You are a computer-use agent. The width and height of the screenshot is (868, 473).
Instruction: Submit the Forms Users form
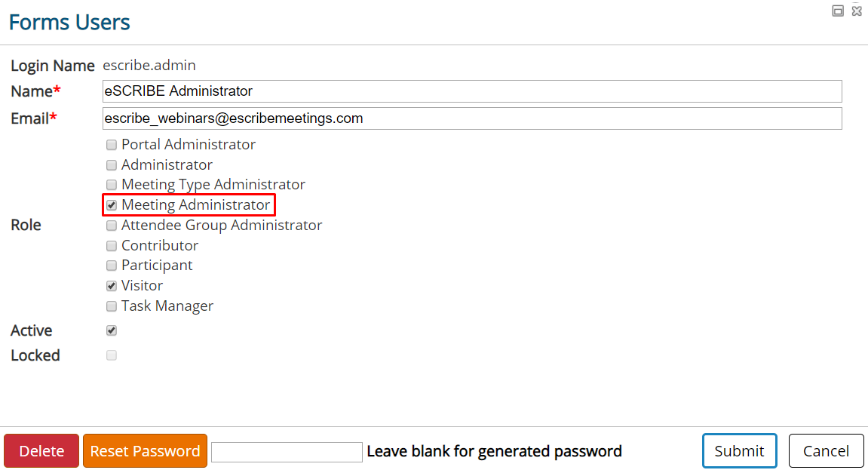tap(739, 450)
